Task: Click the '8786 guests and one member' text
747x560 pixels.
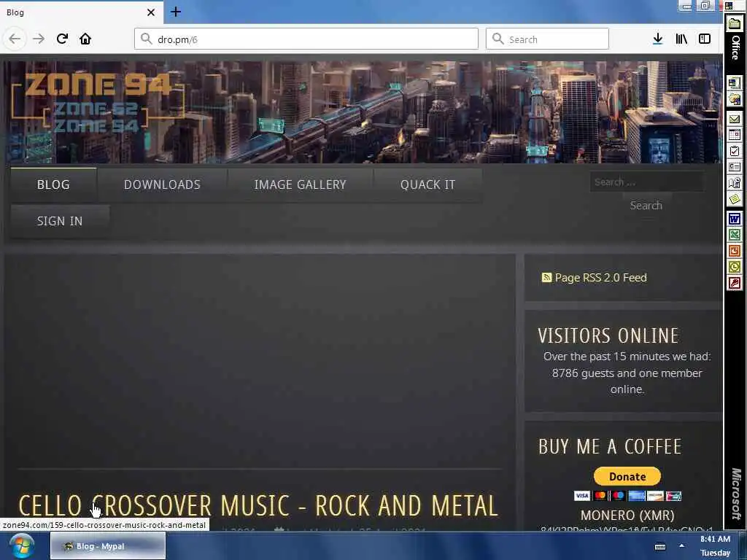Action: tap(627, 373)
